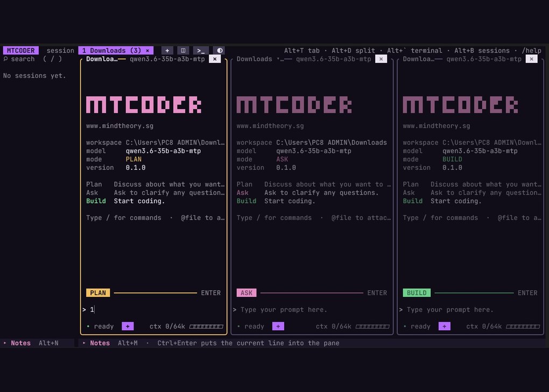The width and height of the screenshot is (549, 392).
Task: Click the search field in sessions sidebar
Action: 37,59
